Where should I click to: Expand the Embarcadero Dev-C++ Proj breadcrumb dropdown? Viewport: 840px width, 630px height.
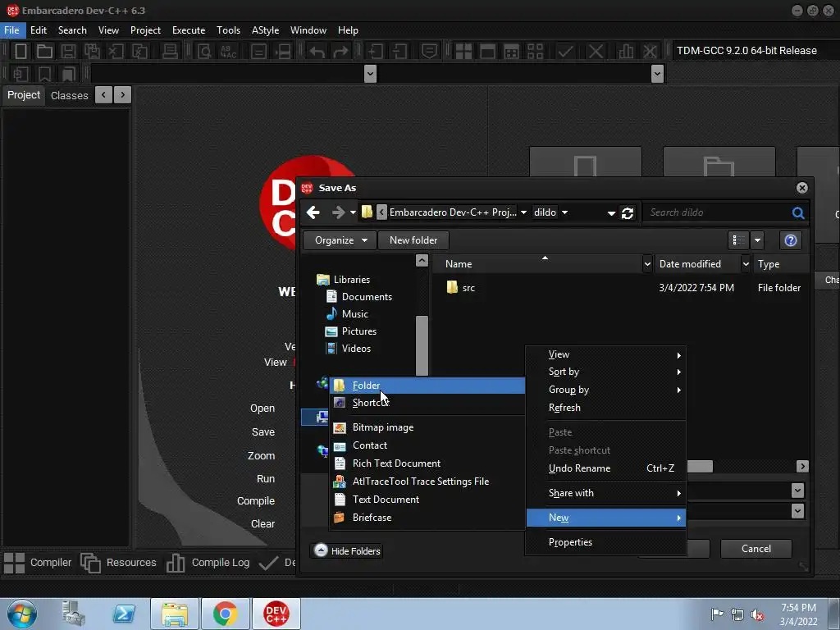tap(523, 212)
